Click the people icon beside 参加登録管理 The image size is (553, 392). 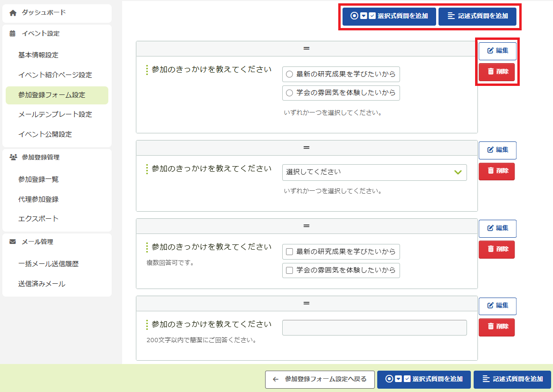point(13,158)
